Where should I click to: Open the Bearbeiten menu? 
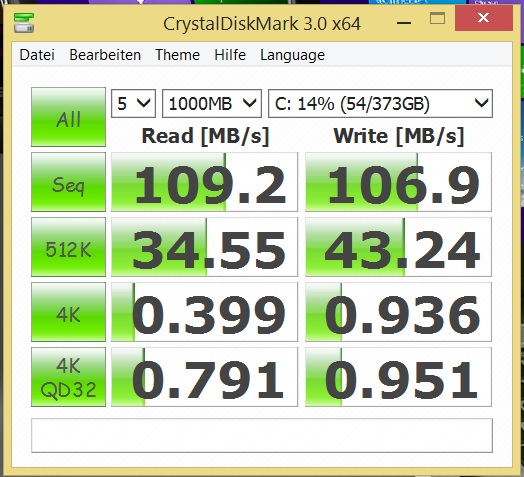(x=105, y=55)
